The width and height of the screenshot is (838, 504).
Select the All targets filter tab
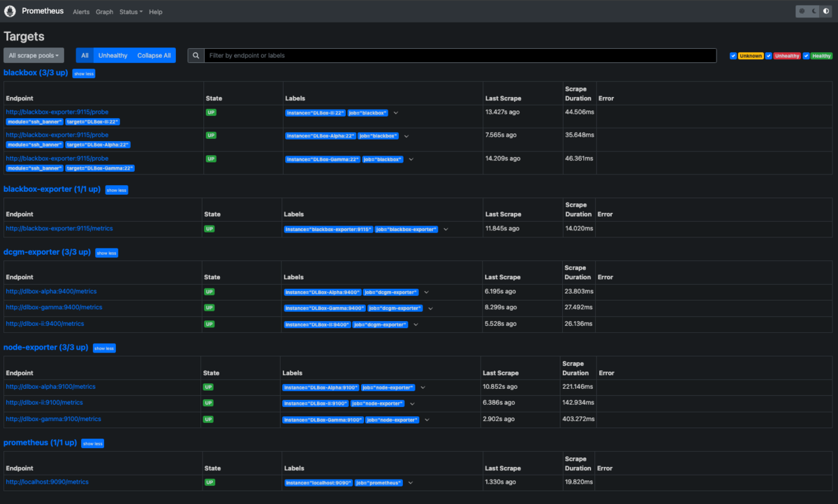[x=84, y=55]
